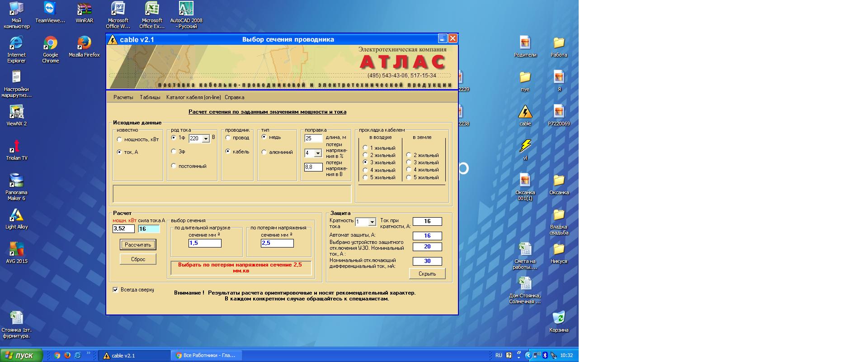Click the Рассчитать button
868x362 pixels.
(138, 244)
